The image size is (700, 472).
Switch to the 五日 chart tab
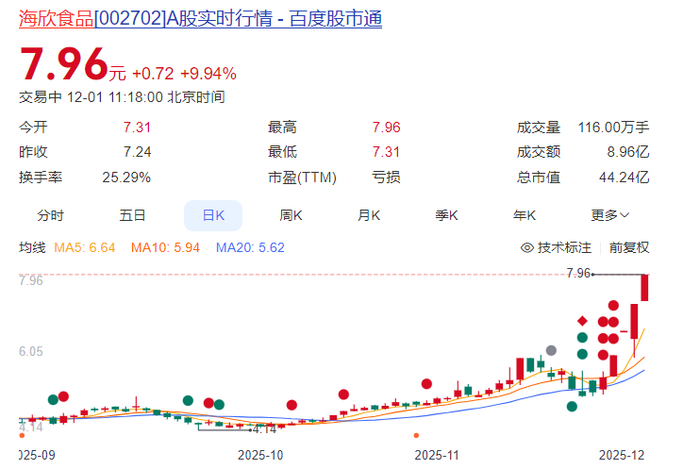pyautogui.click(x=132, y=216)
